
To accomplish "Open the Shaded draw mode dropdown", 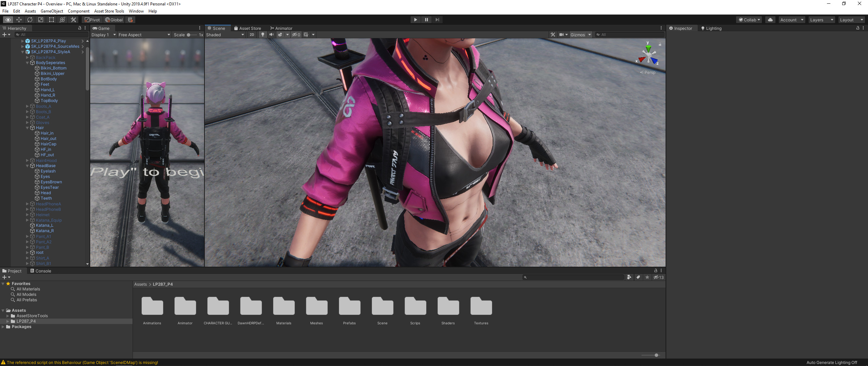I will pos(225,35).
